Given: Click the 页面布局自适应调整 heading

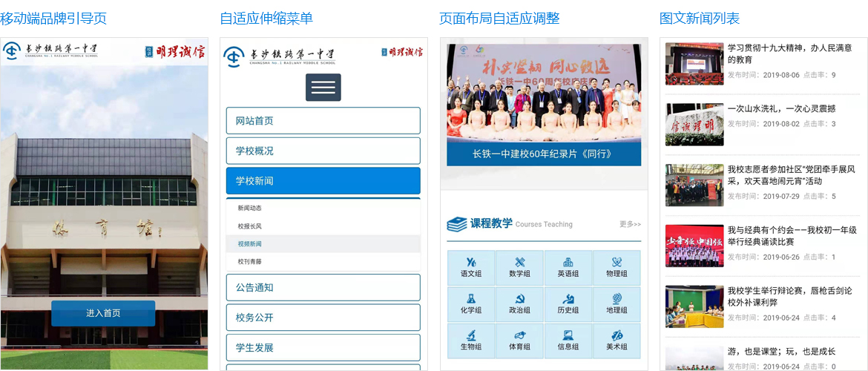Looking at the screenshot, I should [x=499, y=19].
